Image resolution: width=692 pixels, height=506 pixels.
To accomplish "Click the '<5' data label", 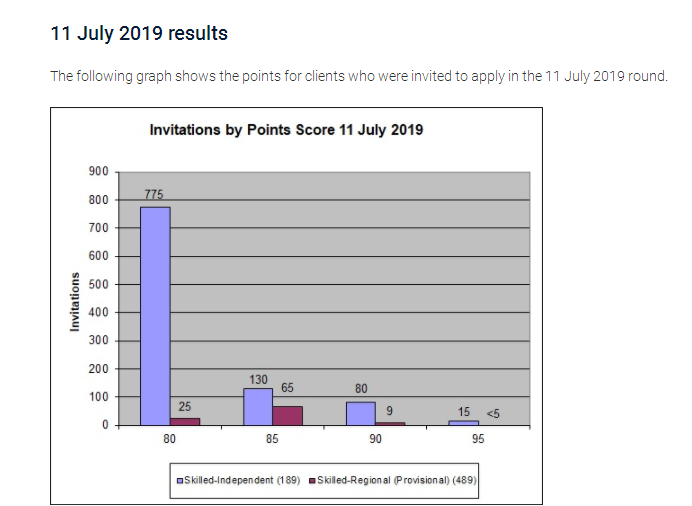I will [x=493, y=414].
